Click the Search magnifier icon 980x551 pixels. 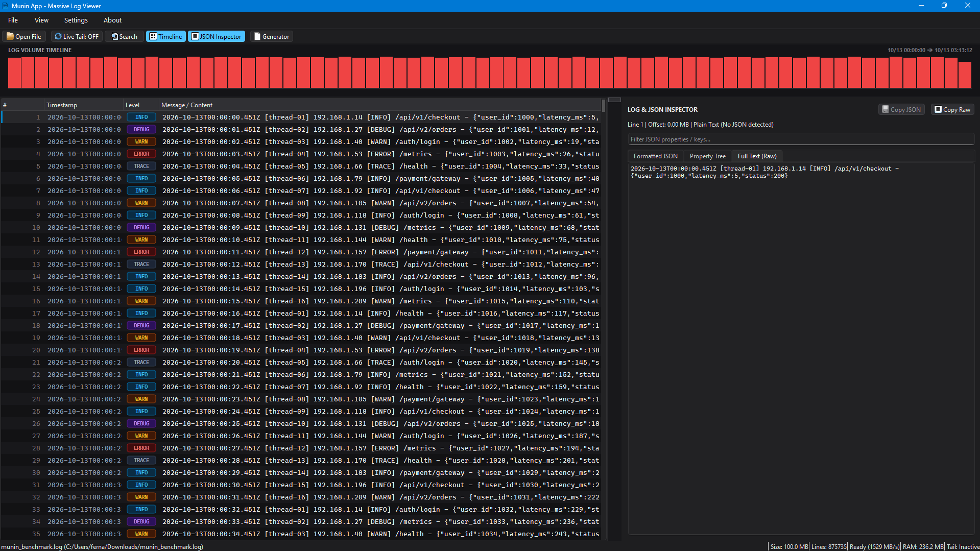click(115, 36)
